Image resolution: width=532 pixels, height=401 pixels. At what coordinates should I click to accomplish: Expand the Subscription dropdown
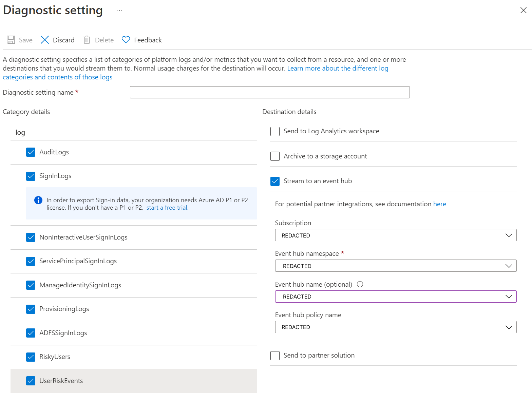[395, 235]
